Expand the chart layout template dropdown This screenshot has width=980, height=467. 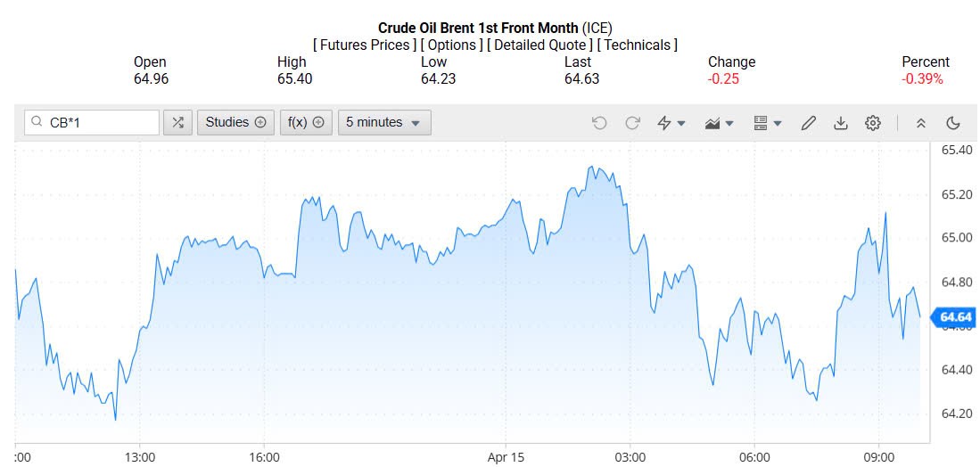click(767, 123)
